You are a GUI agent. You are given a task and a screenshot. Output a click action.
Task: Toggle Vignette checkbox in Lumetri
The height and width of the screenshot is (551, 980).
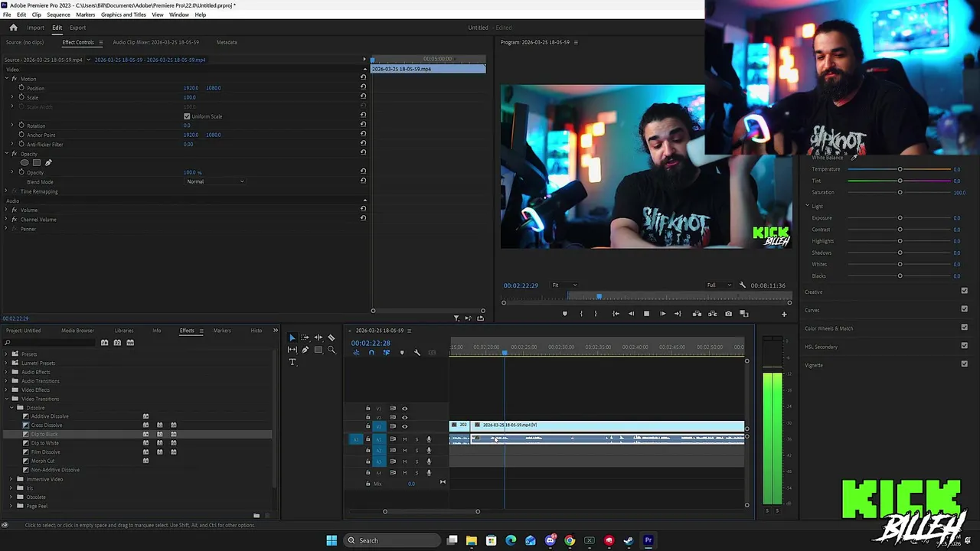click(x=964, y=364)
